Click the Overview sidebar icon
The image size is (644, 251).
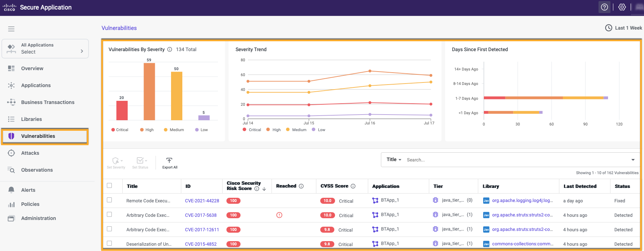tap(11, 68)
